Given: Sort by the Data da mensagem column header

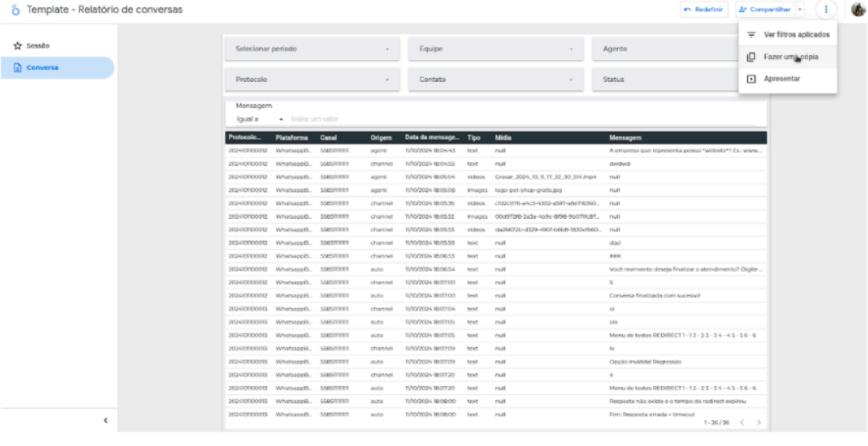Looking at the screenshot, I should (x=432, y=137).
